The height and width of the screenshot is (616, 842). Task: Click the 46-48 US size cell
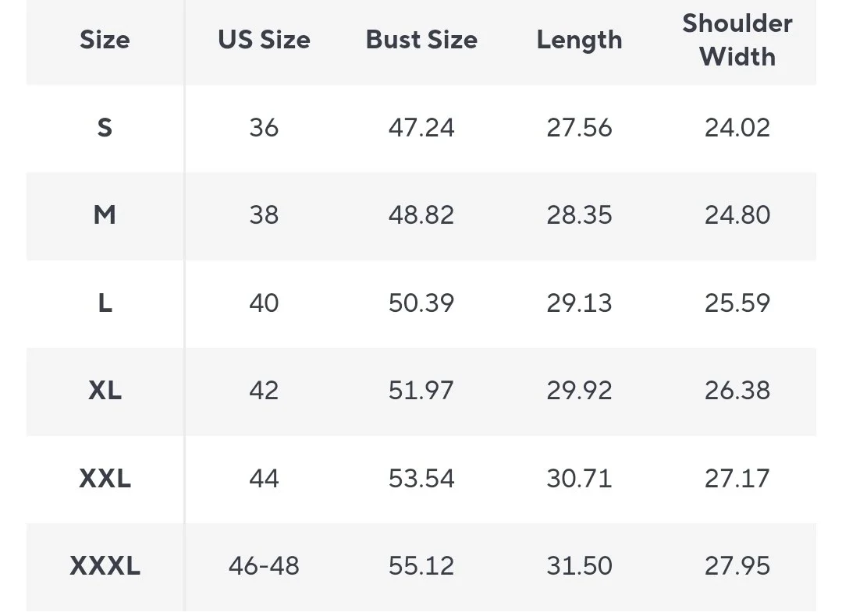click(x=264, y=565)
